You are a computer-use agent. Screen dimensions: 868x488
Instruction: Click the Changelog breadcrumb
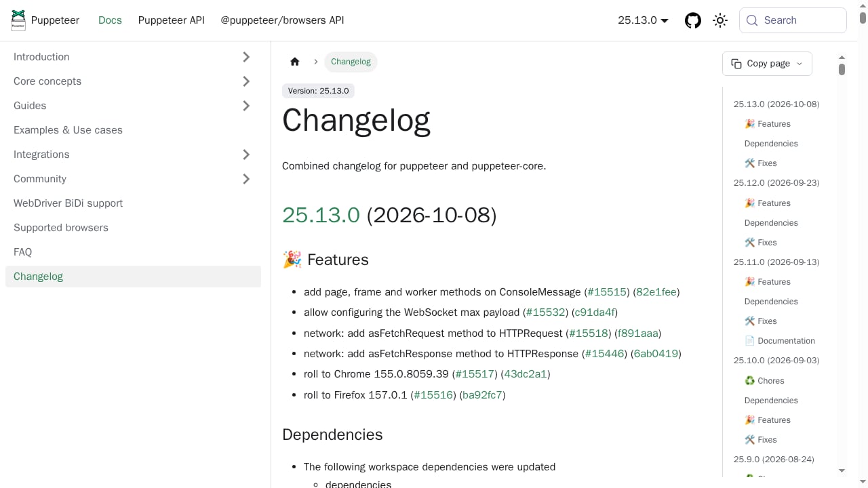tap(351, 62)
